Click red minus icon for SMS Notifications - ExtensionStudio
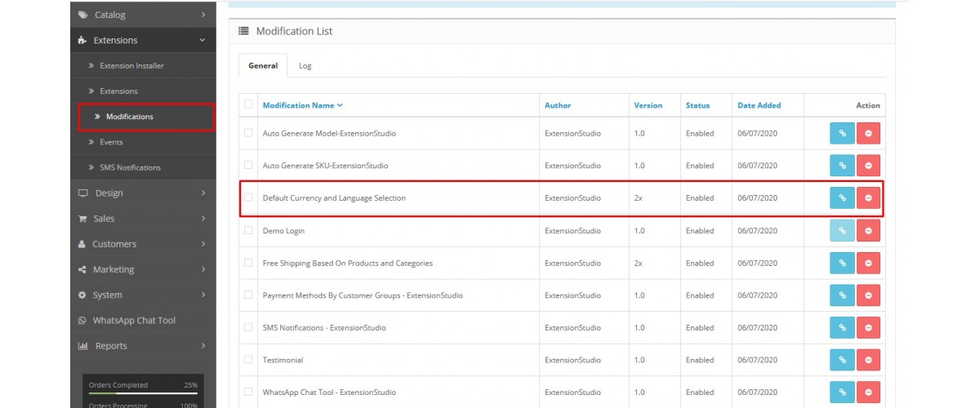 [868, 327]
